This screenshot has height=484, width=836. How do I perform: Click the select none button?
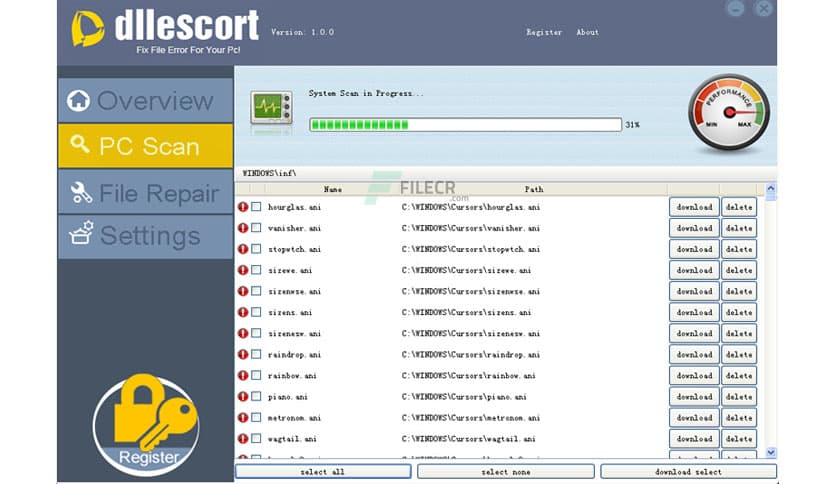(505, 472)
